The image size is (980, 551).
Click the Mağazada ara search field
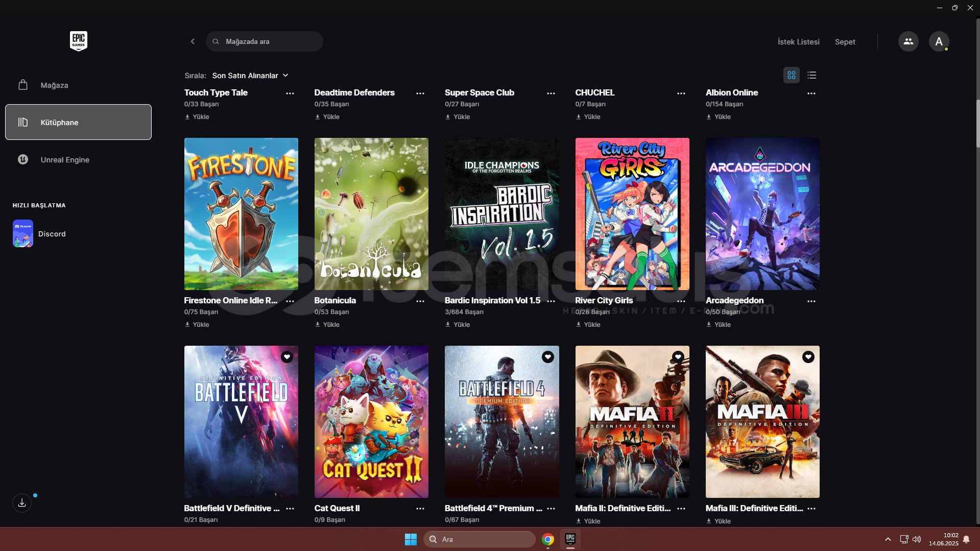pyautogui.click(x=264, y=41)
